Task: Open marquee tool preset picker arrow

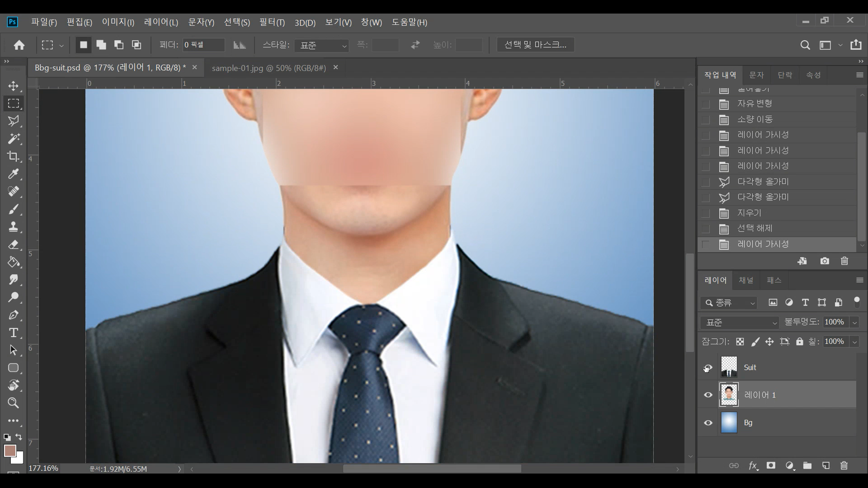Action: coord(61,45)
